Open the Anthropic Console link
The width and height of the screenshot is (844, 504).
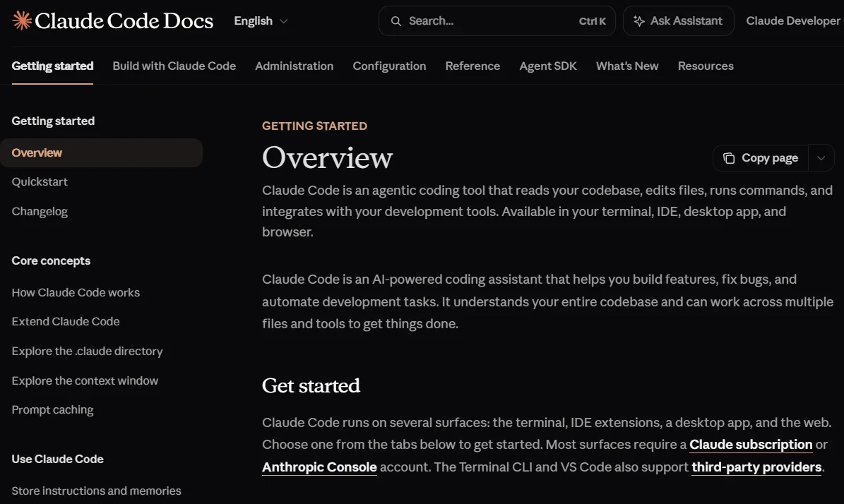point(319,467)
